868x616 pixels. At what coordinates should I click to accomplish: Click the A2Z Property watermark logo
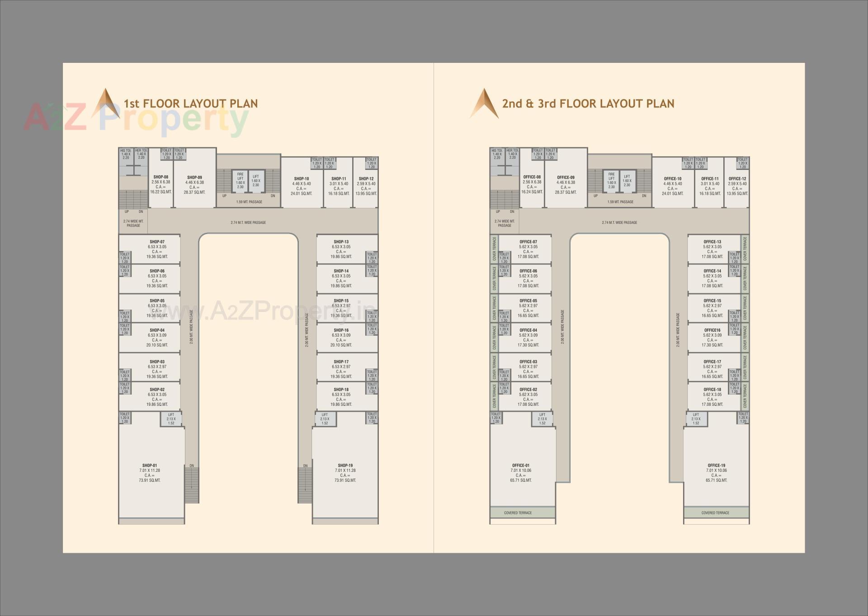point(136,118)
